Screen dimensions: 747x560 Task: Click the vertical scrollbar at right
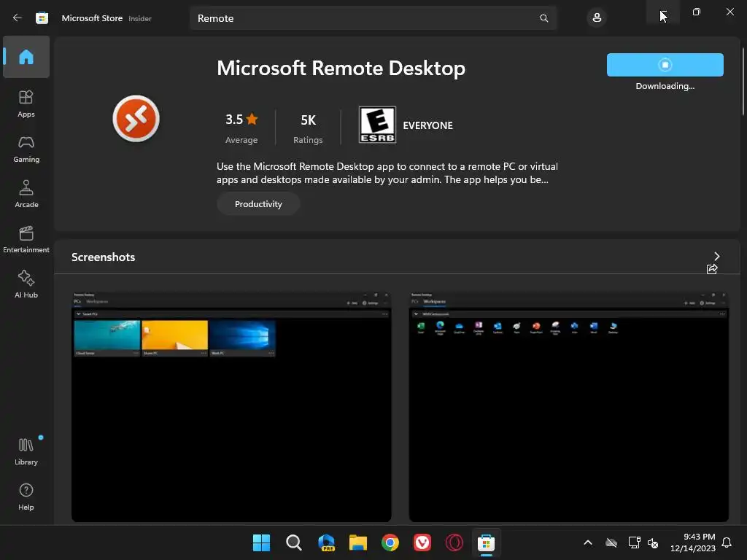tap(743, 81)
